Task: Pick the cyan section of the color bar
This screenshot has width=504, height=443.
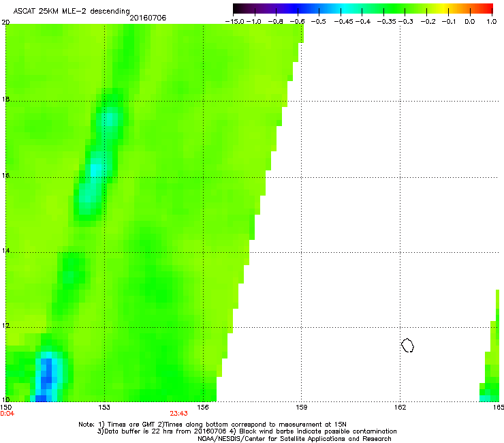Action: (344, 9)
